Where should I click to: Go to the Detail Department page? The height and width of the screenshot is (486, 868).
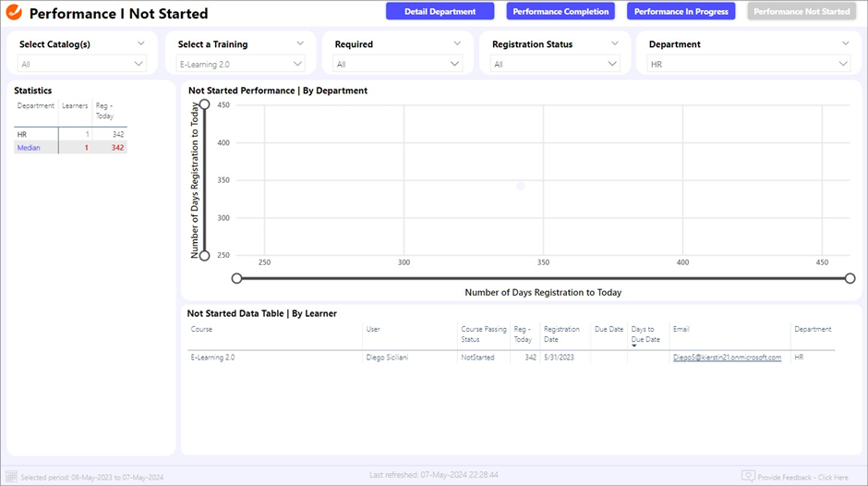coord(440,12)
